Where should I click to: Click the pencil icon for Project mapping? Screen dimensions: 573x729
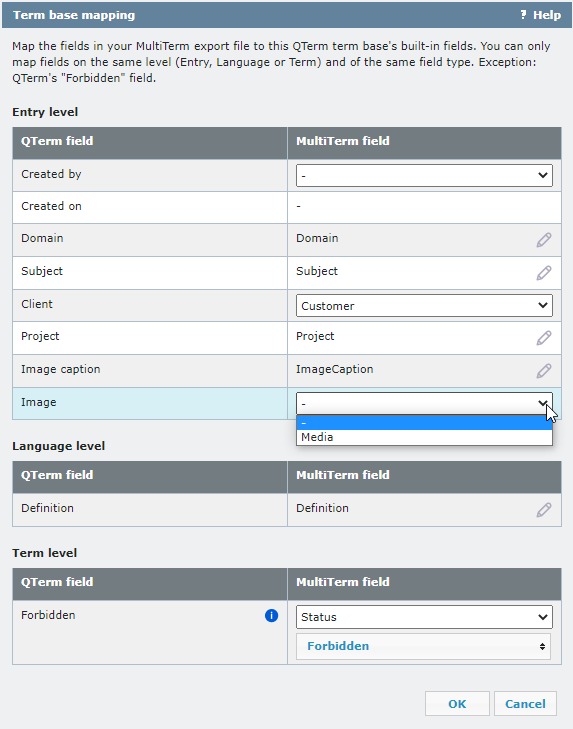544,338
